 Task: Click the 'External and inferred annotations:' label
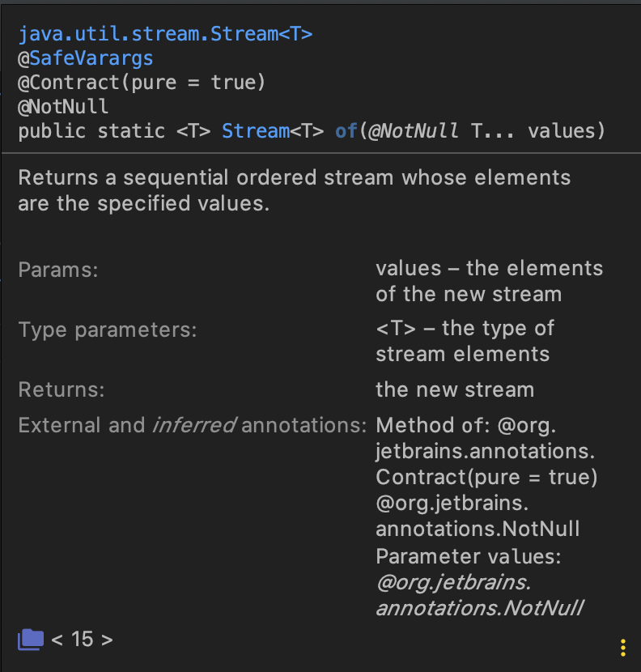coord(192,425)
